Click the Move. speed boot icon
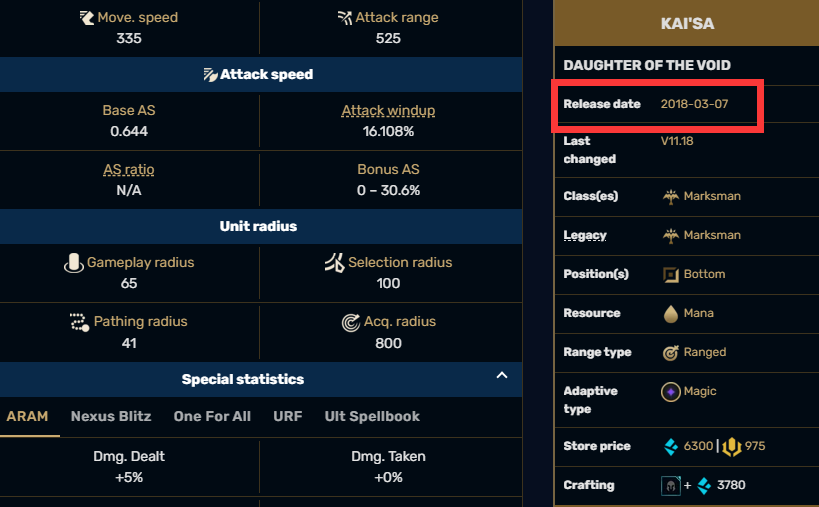The width and height of the screenshot is (819, 507). (87, 18)
